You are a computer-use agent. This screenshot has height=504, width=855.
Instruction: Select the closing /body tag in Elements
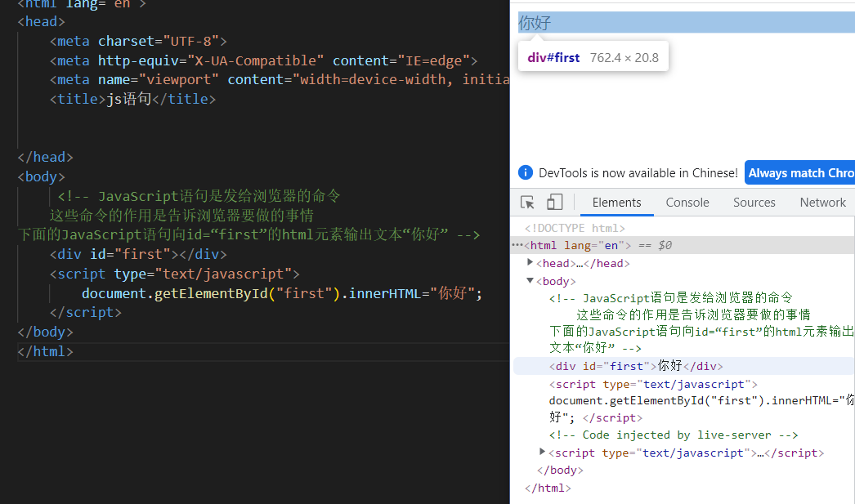(560, 470)
